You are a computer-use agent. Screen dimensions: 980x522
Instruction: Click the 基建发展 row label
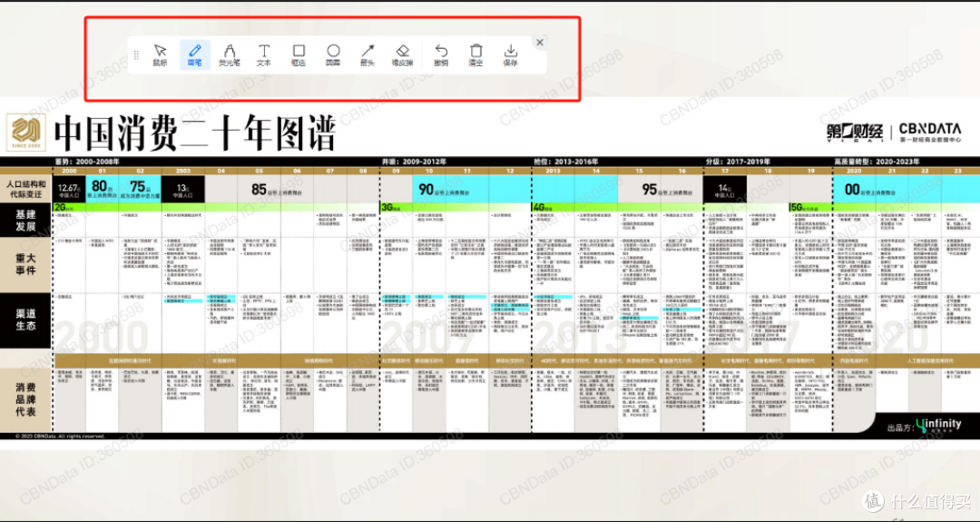pos(25,220)
